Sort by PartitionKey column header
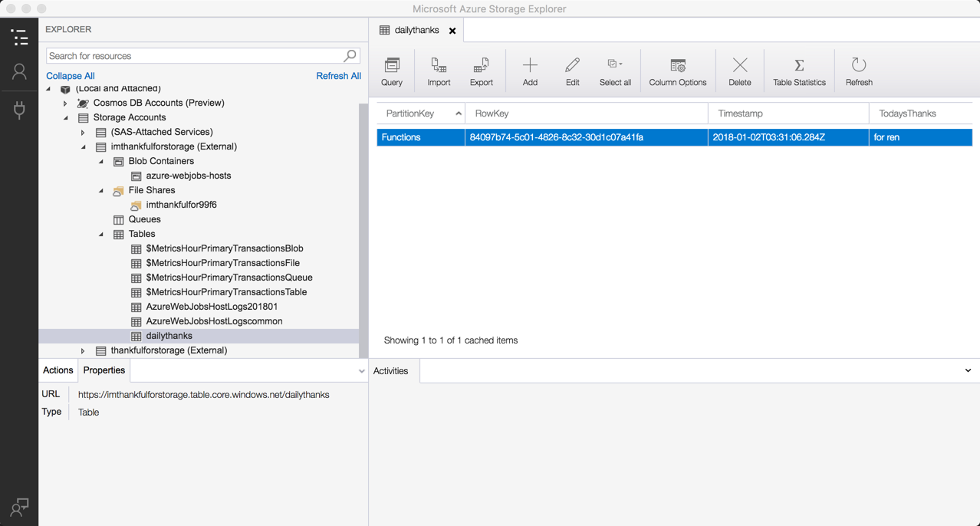The image size is (980, 526). 421,113
